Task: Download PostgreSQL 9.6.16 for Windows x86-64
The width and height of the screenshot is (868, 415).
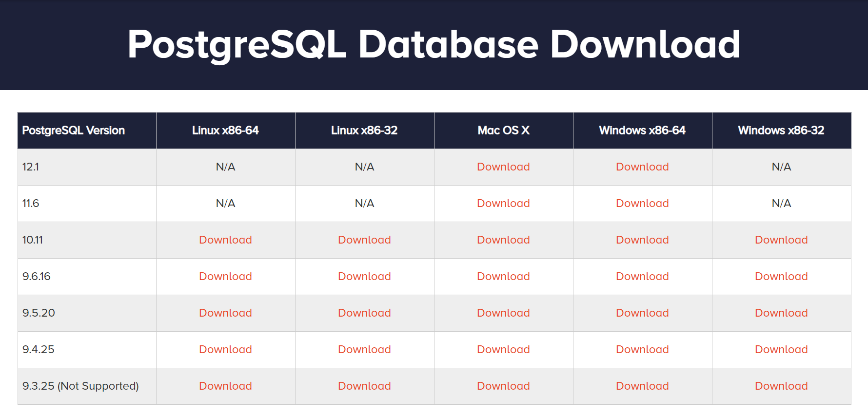Action: click(x=642, y=276)
